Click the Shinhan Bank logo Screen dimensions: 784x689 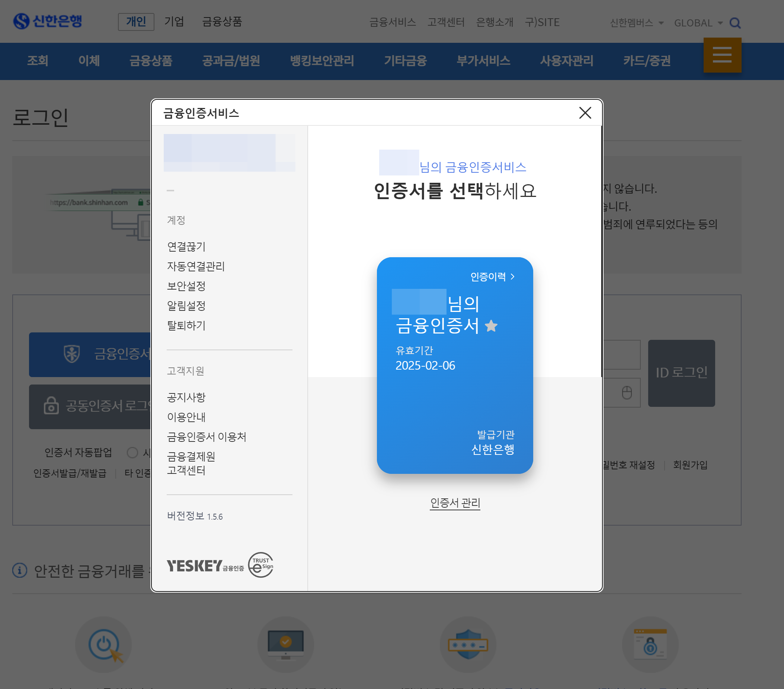48,21
